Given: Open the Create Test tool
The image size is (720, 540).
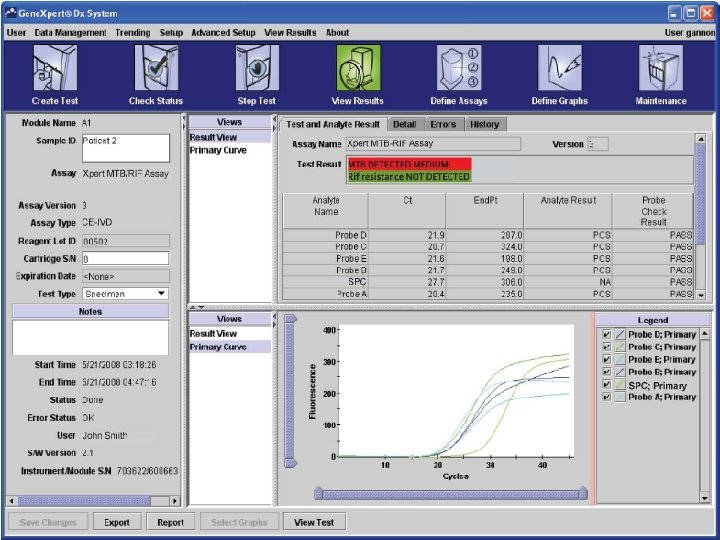Looking at the screenshot, I should 55,68.
